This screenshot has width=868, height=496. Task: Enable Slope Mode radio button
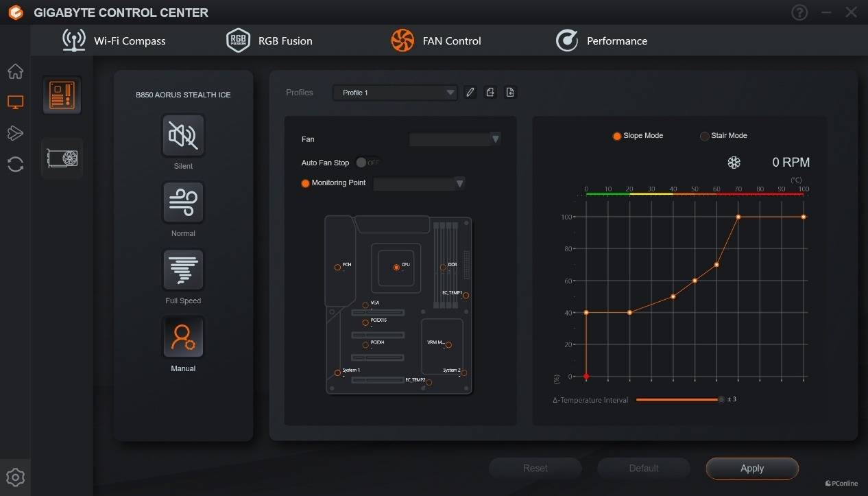(x=617, y=136)
